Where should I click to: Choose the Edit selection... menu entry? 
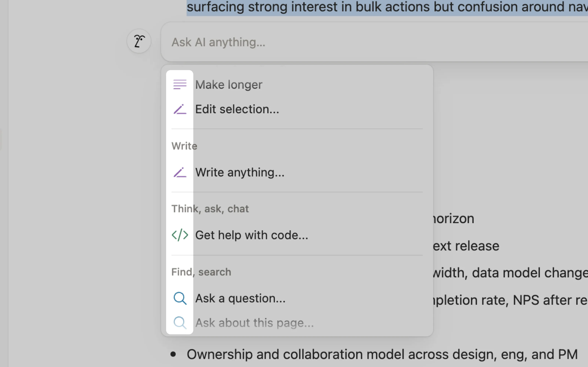point(237,109)
